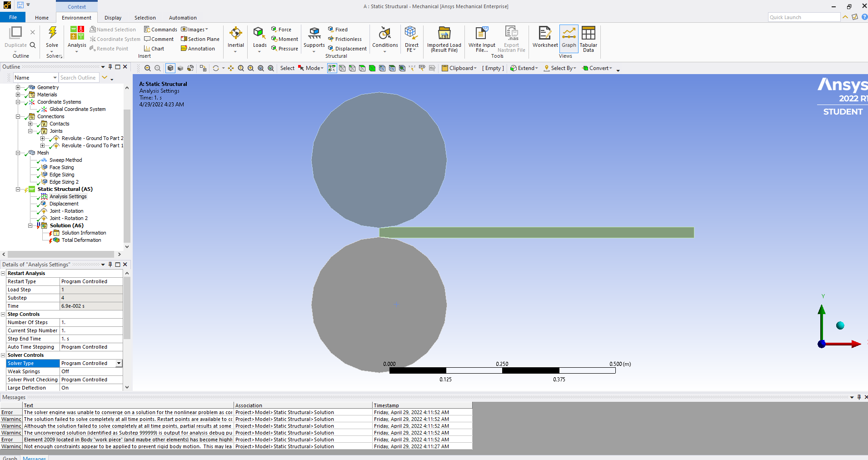This screenshot has width=868, height=460.
Task: Insert a Chart
Action: (x=154, y=49)
